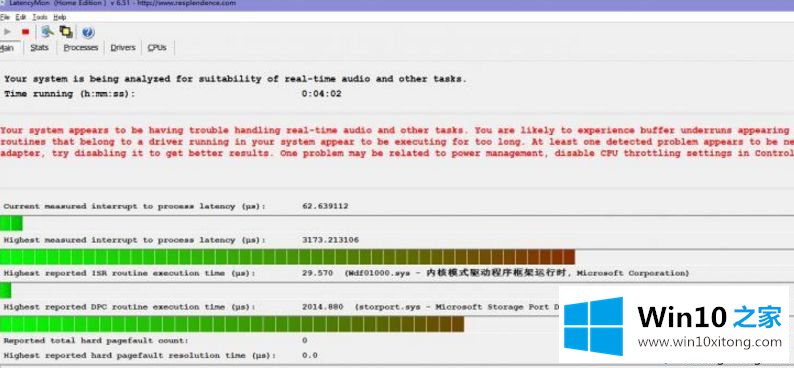Stop monitoring with the red square
The height and width of the screenshot is (368, 794).
[25, 32]
